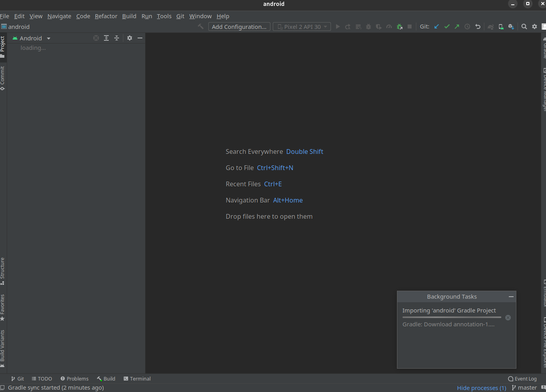546x392 pixels.
Task: Open the SDK Manager toolbar icon
Action: (x=511, y=27)
